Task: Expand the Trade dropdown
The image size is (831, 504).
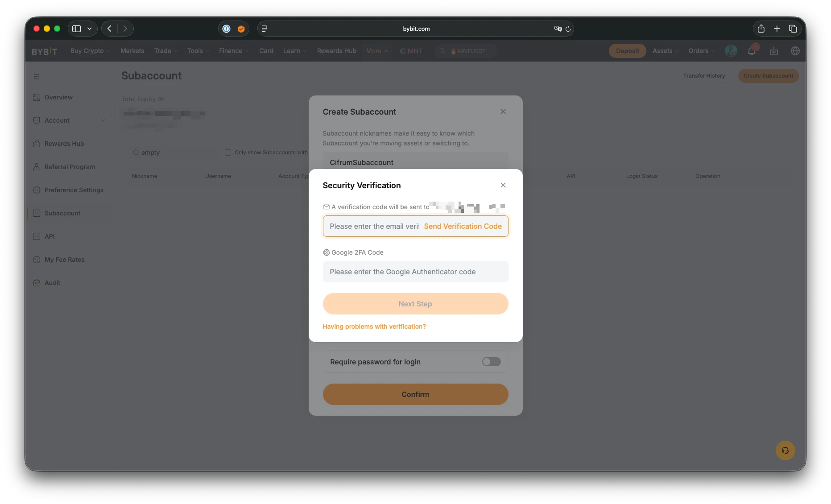Action: click(x=165, y=51)
